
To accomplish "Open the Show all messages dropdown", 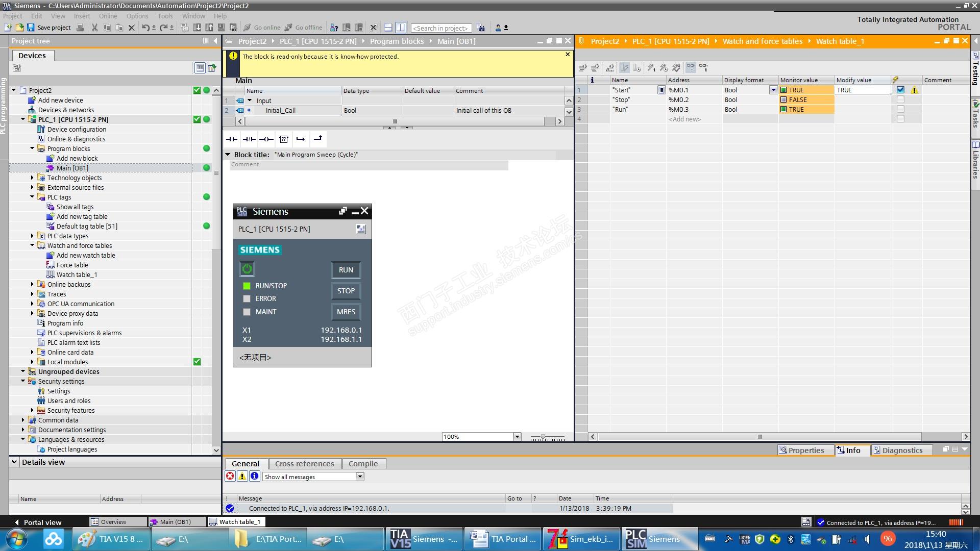I will pos(360,477).
